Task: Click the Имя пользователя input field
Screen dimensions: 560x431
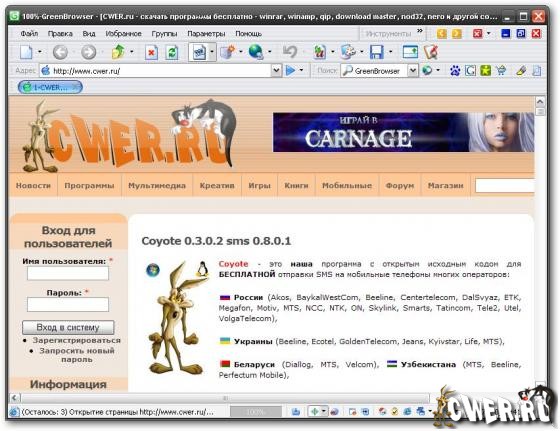Action: (x=68, y=273)
